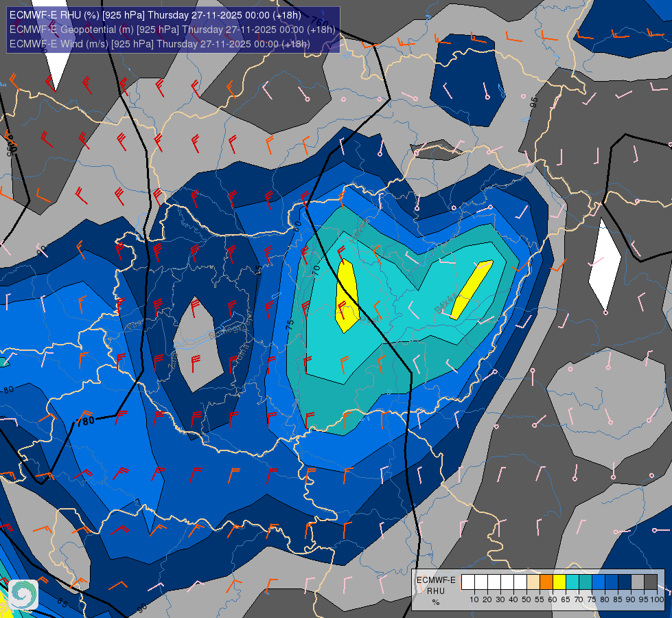672x618 pixels.
Task: Click the weather service spiral logo icon
Action: (23, 594)
